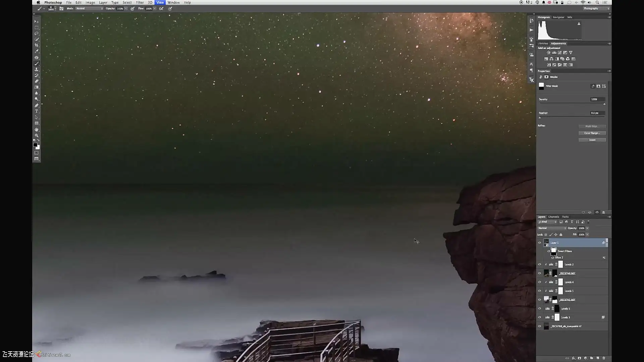
Task: Click the foreground color swatch
Action: [35, 145]
